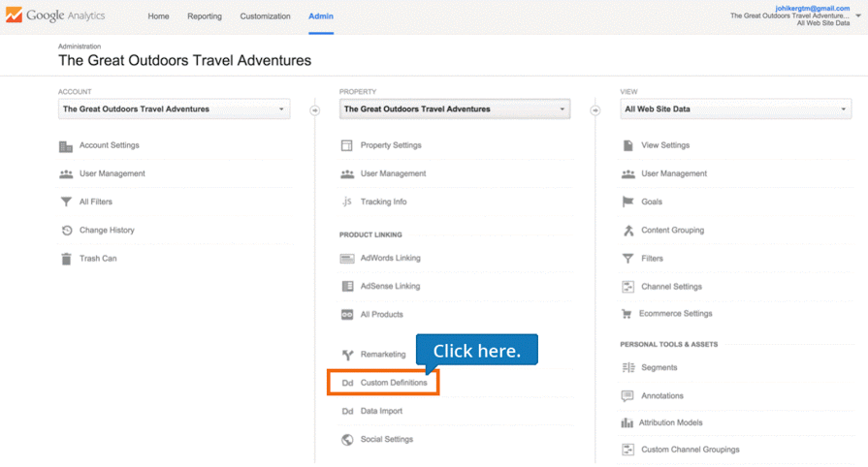This screenshot has height=467, width=868.
Task: Click the Tracking Info .js icon
Action: 346,202
